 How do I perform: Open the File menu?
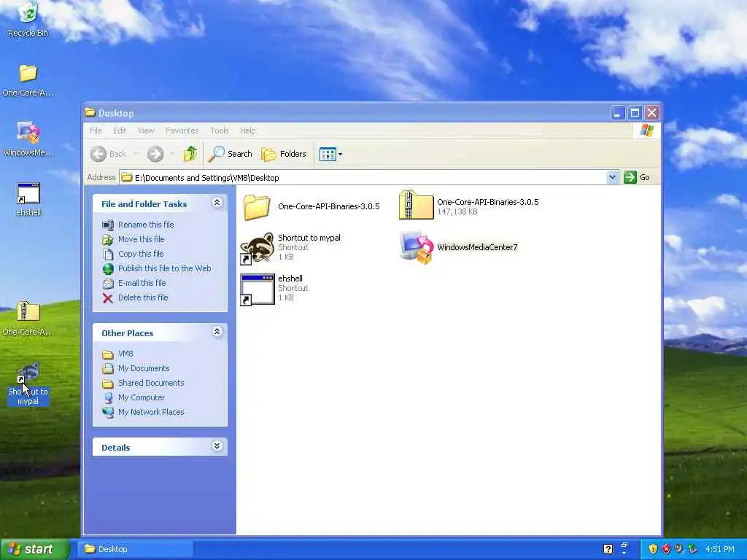tap(96, 131)
